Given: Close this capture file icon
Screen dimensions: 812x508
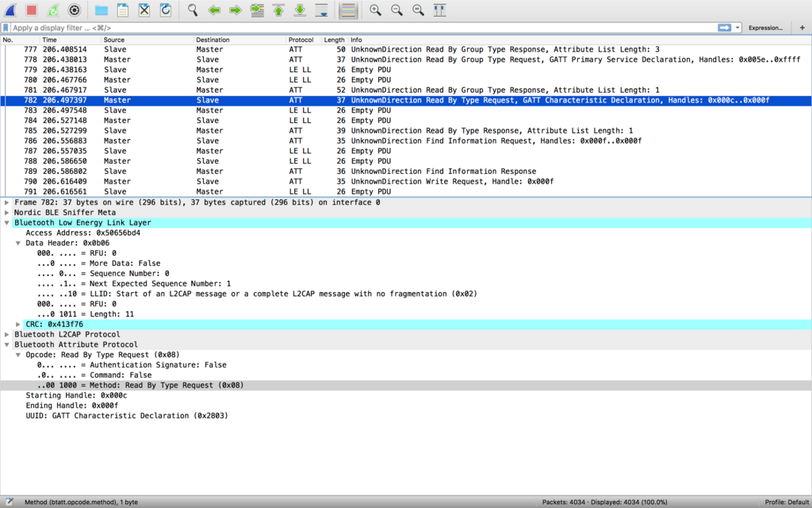Looking at the screenshot, I should (x=144, y=10).
